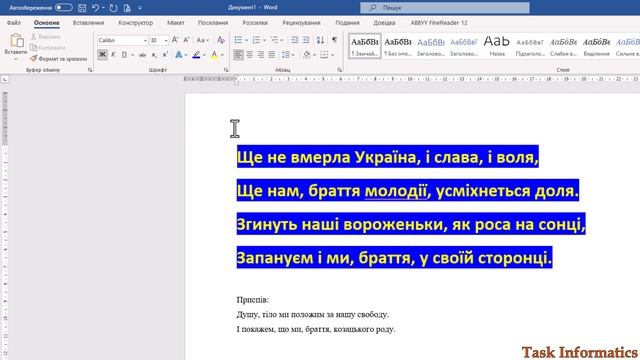Screen dimensions: 640x360
Task: Open the Подання tab
Action: coord(347,23)
